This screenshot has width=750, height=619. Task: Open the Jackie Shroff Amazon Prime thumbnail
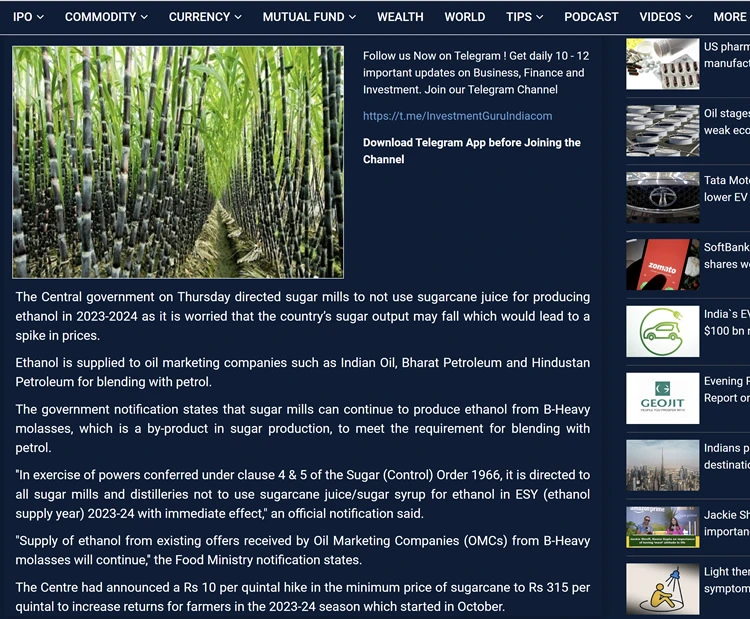click(662, 527)
